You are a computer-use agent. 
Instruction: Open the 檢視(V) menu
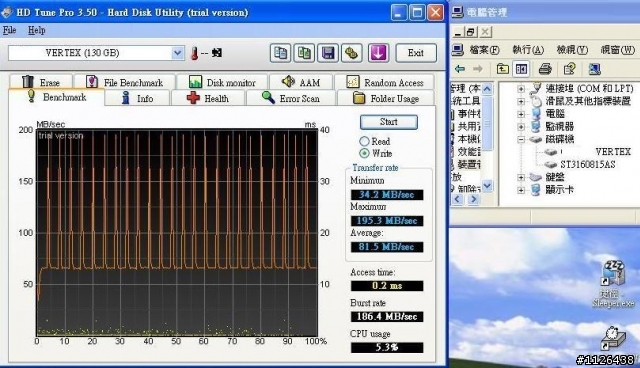coord(572,50)
